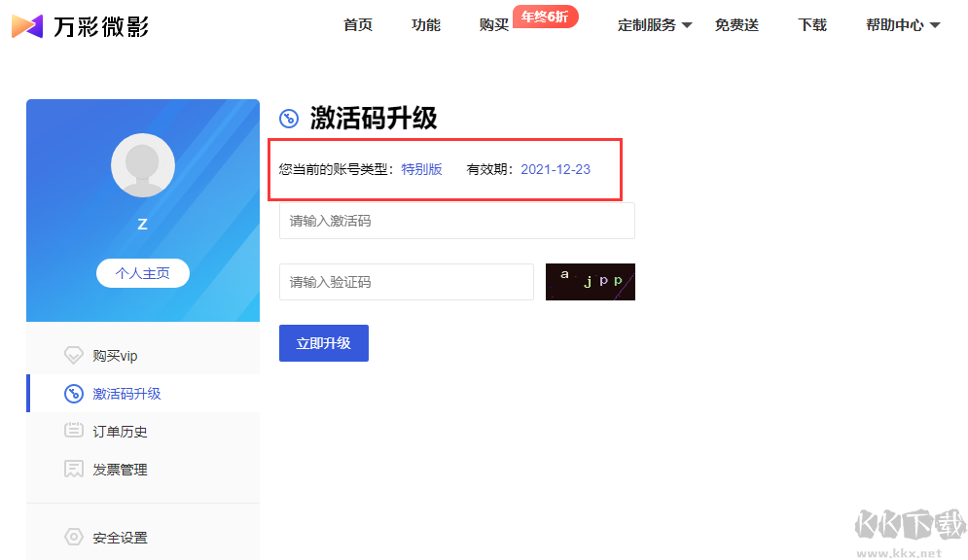
Task: Click the 激活码升级 sidebar icon
Action: click(x=74, y=393)
